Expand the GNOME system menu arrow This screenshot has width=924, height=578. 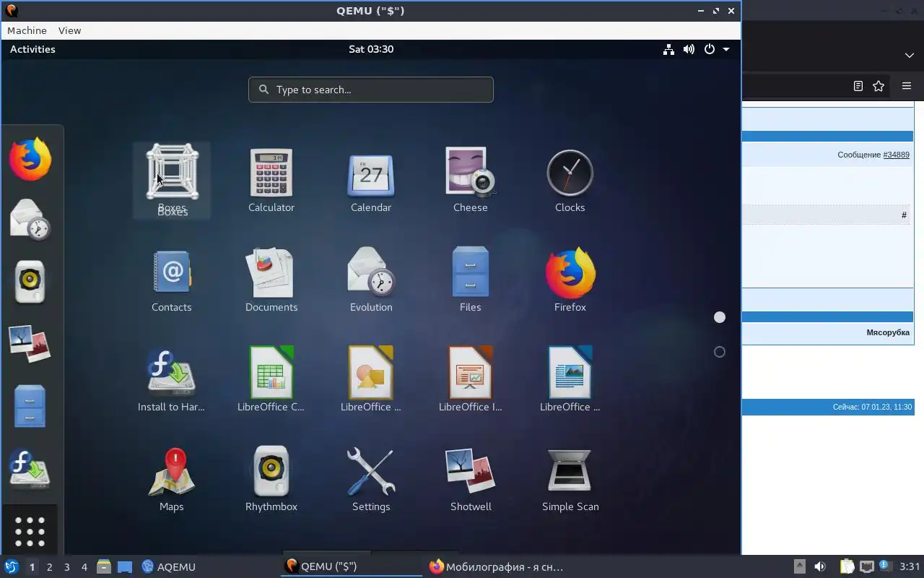coord(726,49)
